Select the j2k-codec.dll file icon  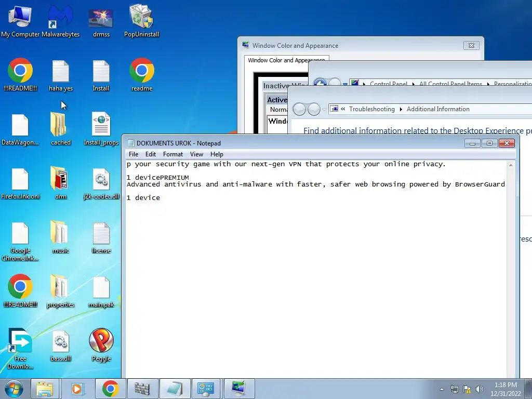pos(101,183)
